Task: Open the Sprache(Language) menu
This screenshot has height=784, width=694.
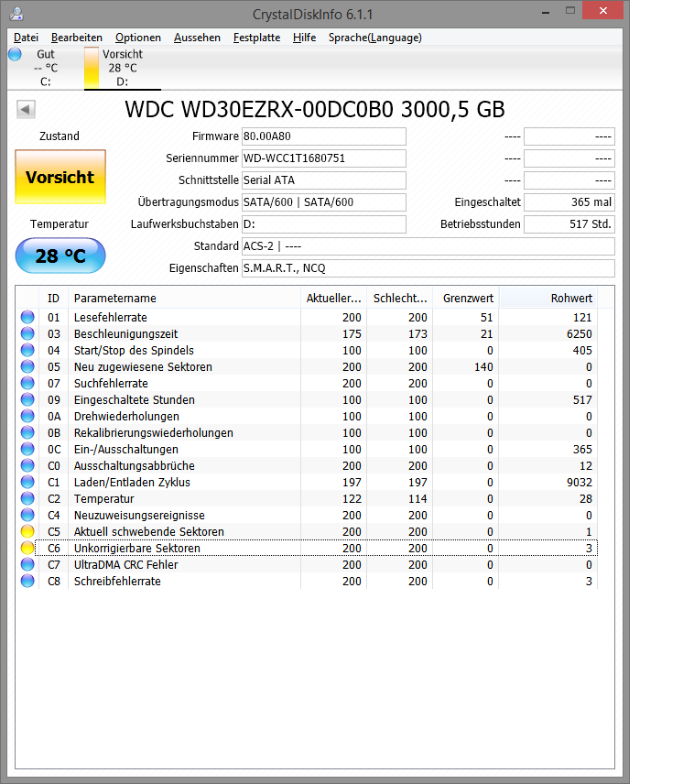Action: (x=375, y=38)
